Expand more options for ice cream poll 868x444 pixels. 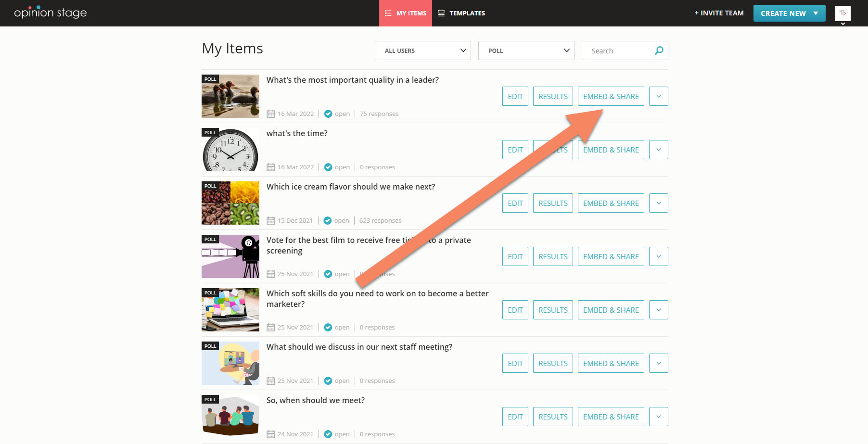point(658,203)
